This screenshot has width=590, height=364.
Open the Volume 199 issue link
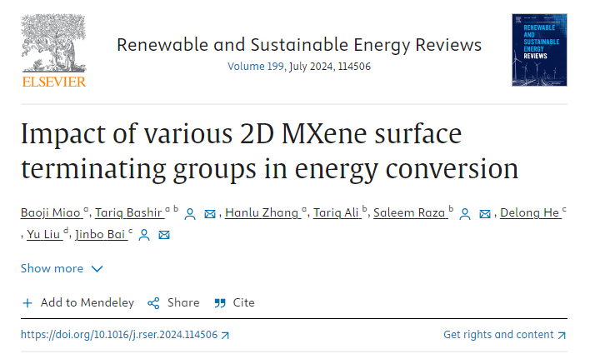(x=256, y=66)
